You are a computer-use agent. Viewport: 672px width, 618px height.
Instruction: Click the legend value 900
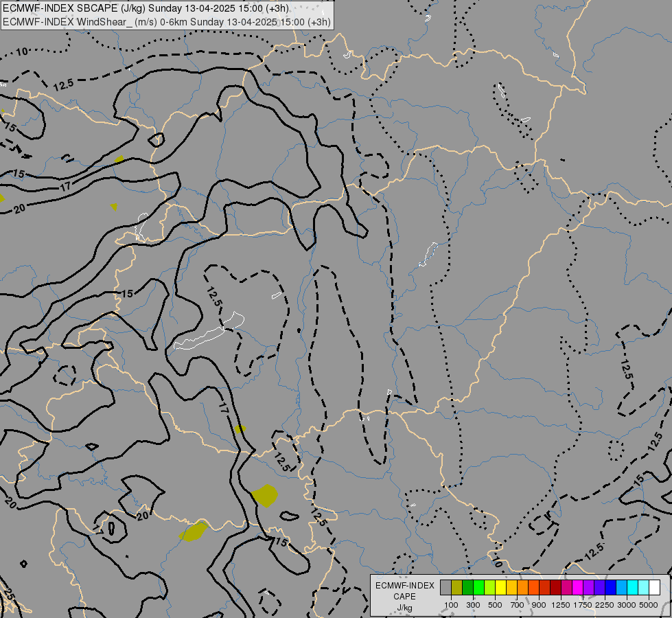(x=539, y=605)
